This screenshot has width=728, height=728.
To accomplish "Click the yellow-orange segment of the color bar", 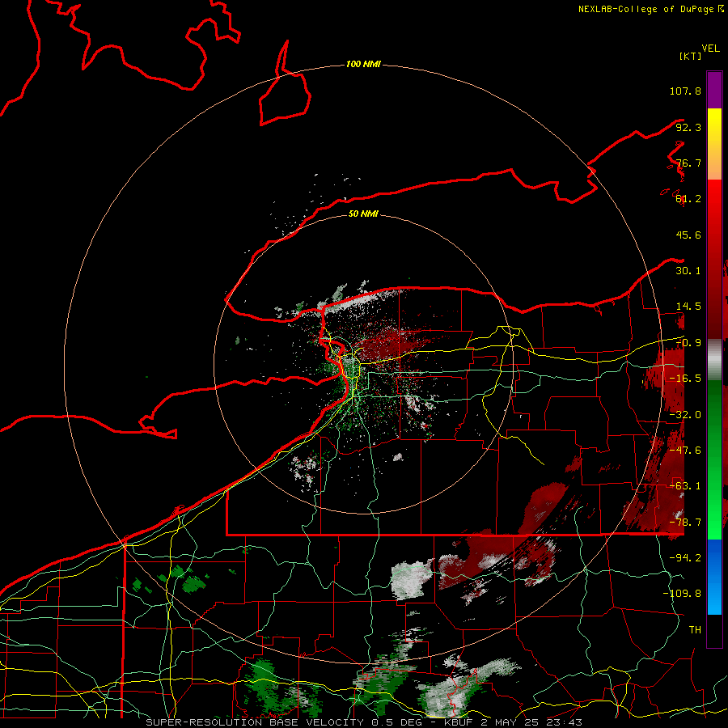I will (x=714, y=144).
